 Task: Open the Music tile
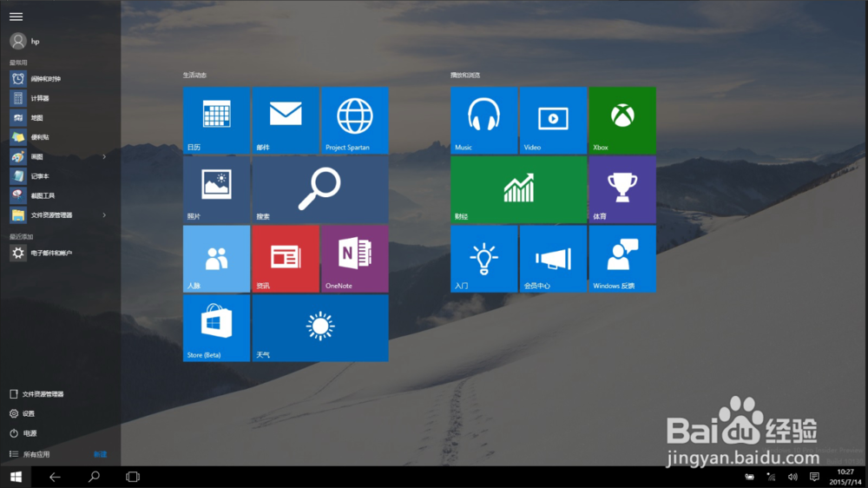tap(483, 120)
